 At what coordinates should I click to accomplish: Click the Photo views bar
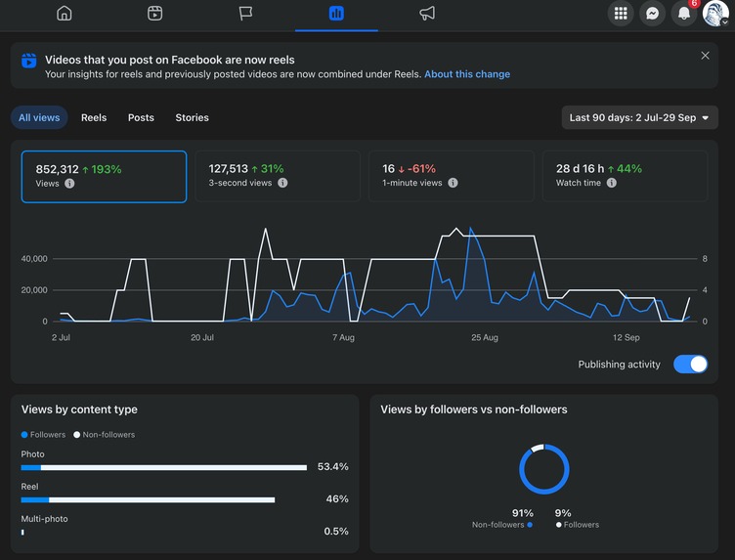pos(164,468)
